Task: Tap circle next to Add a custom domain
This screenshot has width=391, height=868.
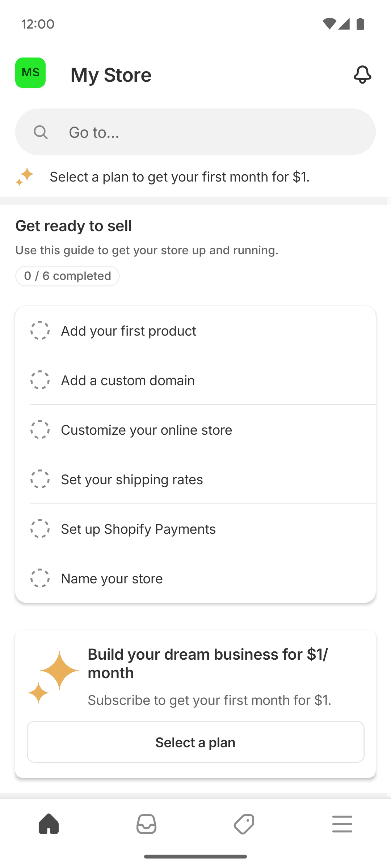Action: 40,380
